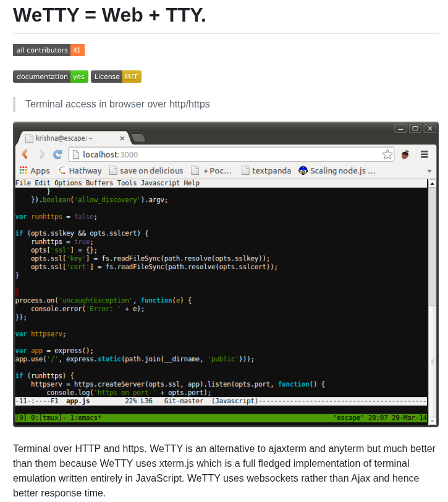
Task: Click the browser back arrow icon
Action: tap(25, 154)
